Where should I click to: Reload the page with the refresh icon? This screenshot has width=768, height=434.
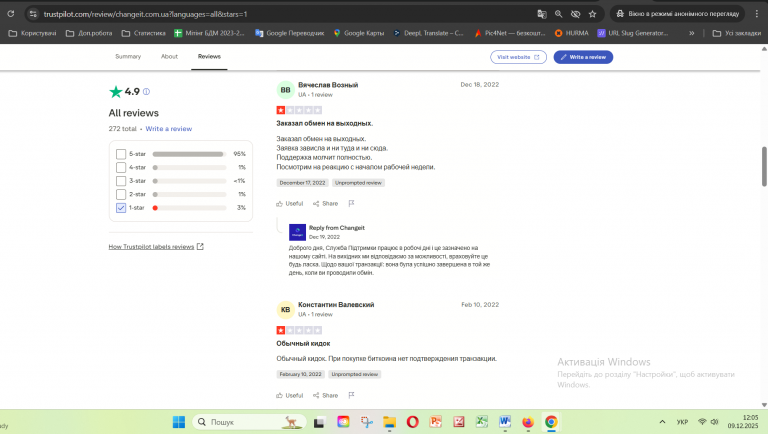tap(11, 14)
